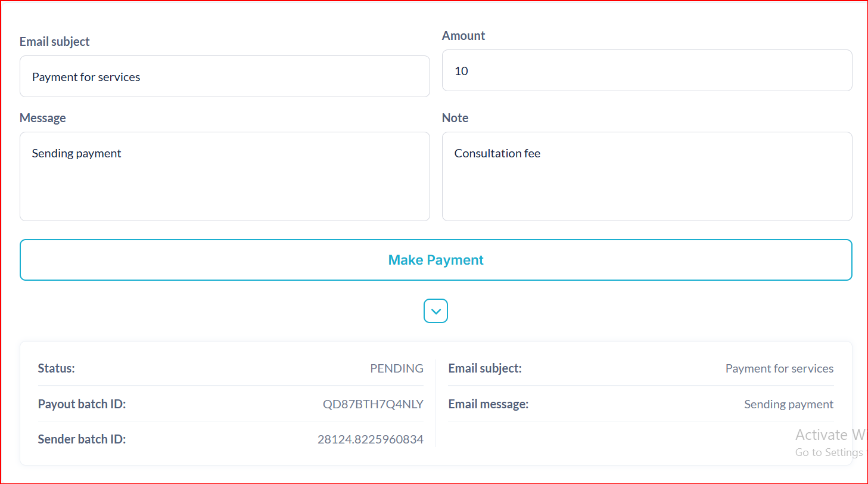868x484 pixels.
Task: Click the "Status:" label in results panel
Action: 57,368
